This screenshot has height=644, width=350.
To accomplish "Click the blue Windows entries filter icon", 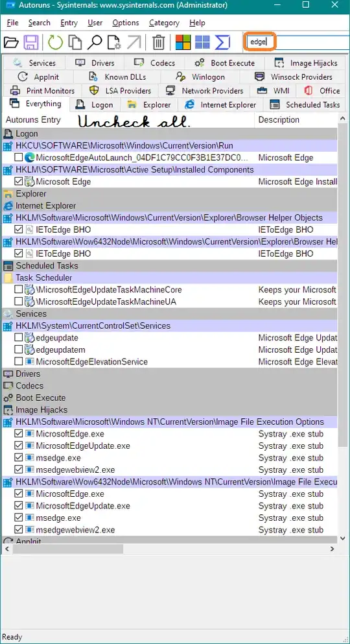I will point(202,42).
